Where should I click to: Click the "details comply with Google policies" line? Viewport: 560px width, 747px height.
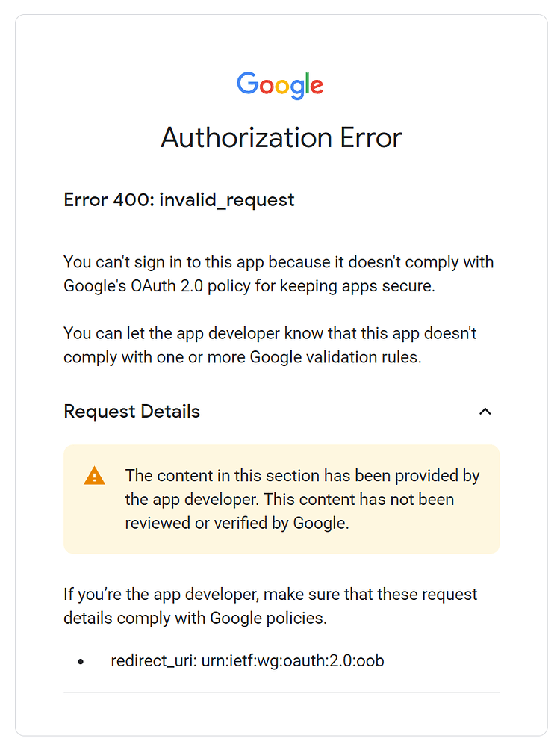point(195,619)
